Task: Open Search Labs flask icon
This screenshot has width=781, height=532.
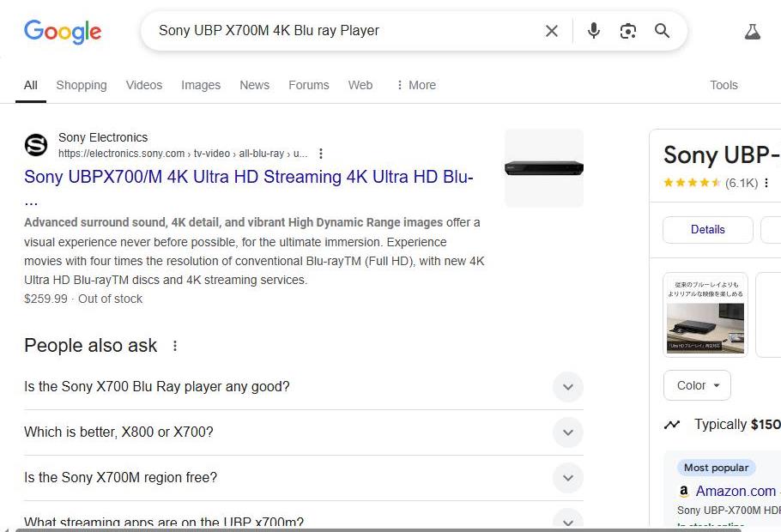Action: point(752,32)
